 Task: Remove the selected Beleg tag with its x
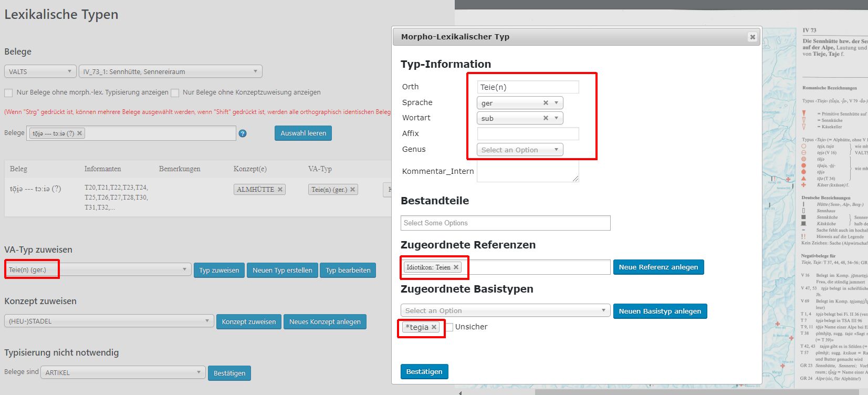(x=80, y=133)
